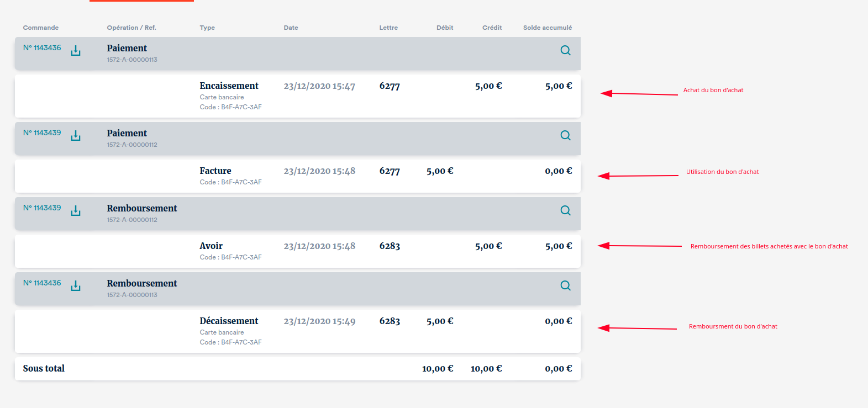Open magnifier on Paiement 1572-A-00000113 row
Screen dimensions: 868x408
(x=565, y=50)
